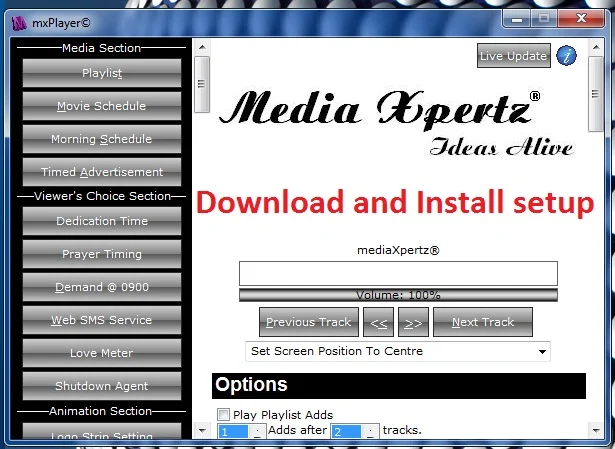
Task: Skip to the Next Track
Action: (x=483, y=322)
